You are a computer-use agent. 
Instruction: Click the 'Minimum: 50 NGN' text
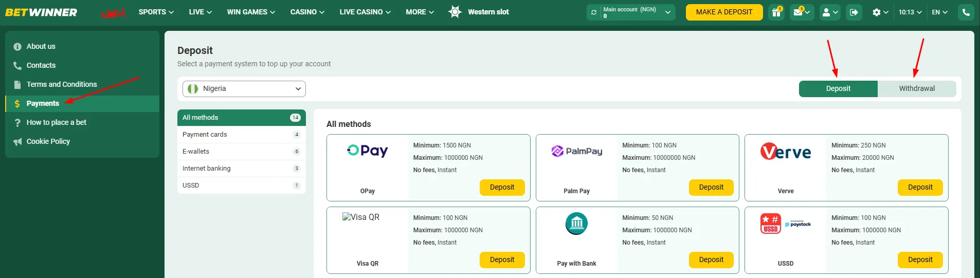click(648, 218)
